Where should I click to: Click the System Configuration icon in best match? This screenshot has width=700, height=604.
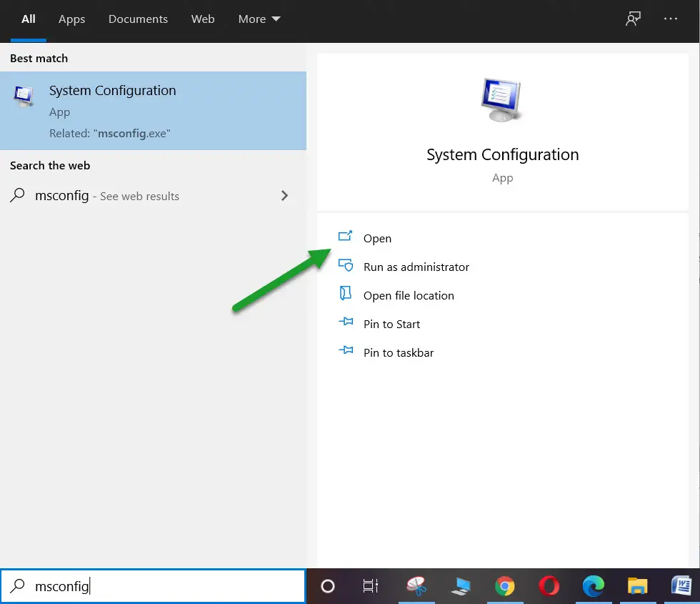pyautogui.click(x=24, y=96)
